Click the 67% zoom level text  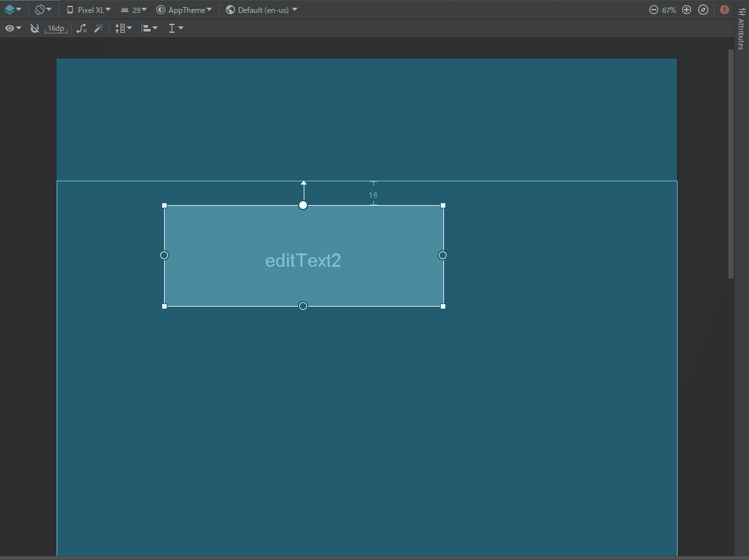669,10
